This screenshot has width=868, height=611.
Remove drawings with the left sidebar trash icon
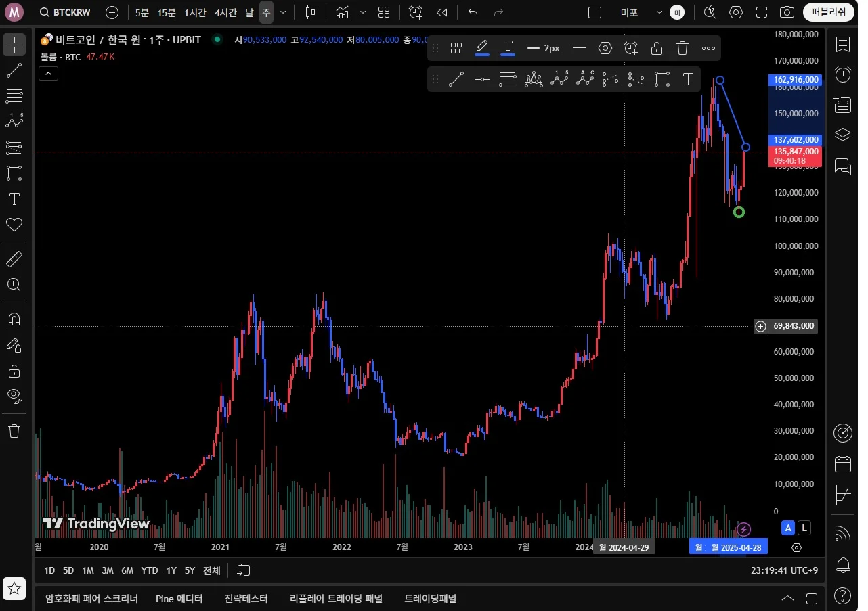click(x=14, y=431)
